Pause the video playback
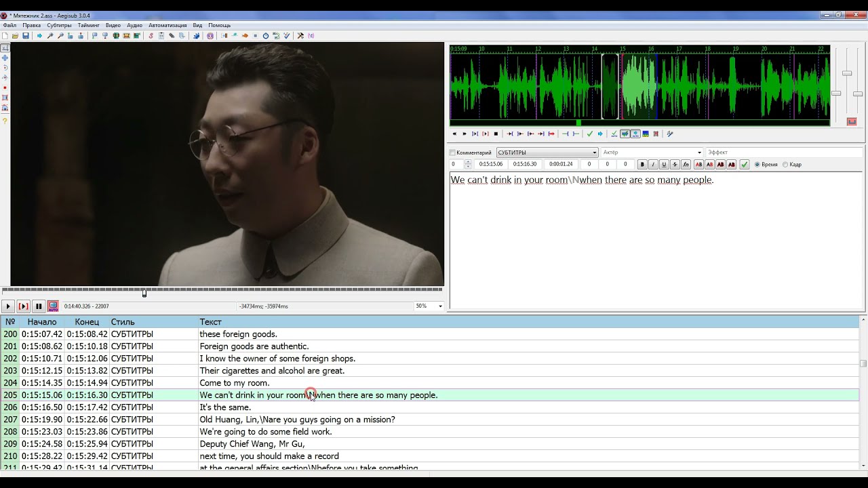Viewport: 868px width, 488px height. (x=39, y=306)
